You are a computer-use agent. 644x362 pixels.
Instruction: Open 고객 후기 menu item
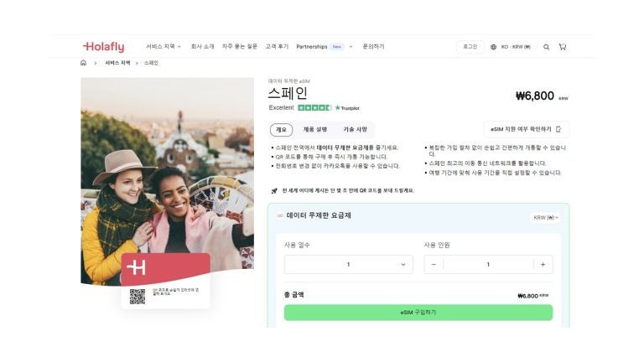(277, 47)
